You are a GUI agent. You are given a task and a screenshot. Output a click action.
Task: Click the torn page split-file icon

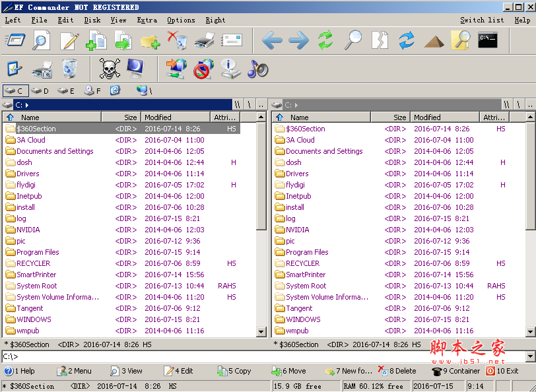tap(380, 40)
